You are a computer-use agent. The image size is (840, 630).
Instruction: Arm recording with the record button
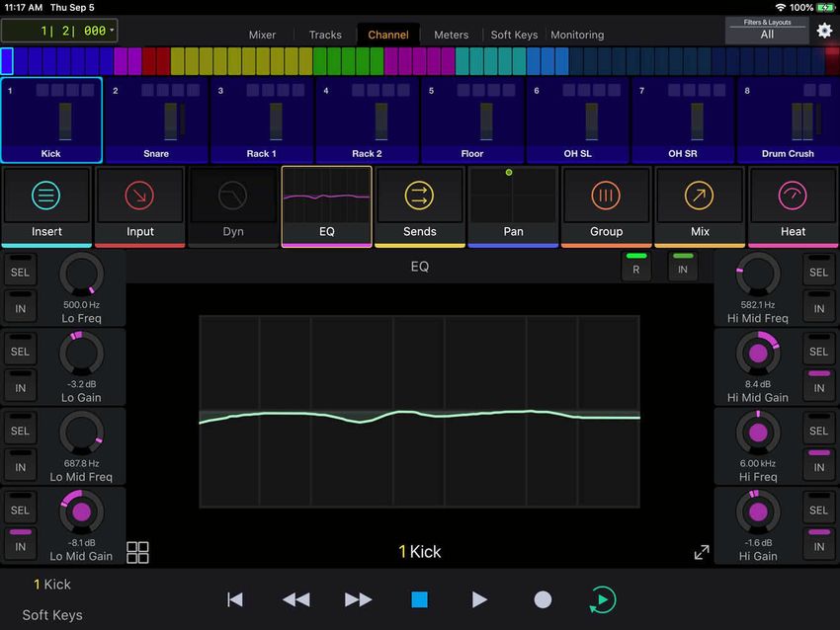point(543,599)
